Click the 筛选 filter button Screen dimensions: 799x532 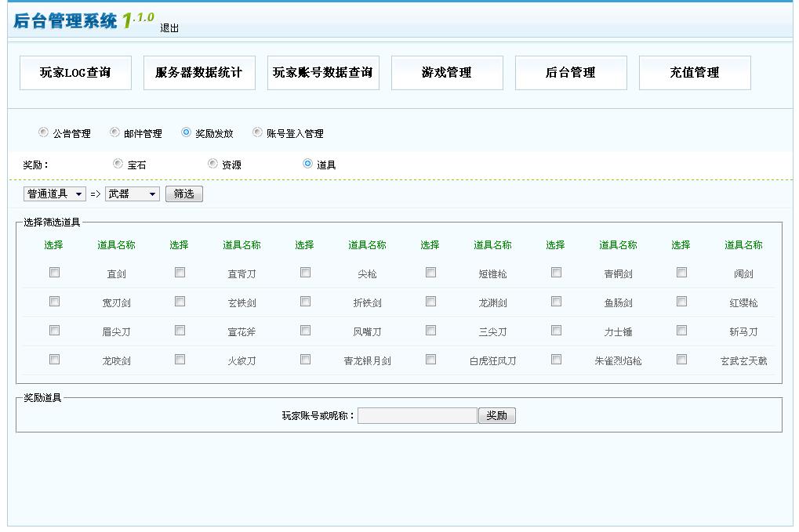[x=183, y=194]
